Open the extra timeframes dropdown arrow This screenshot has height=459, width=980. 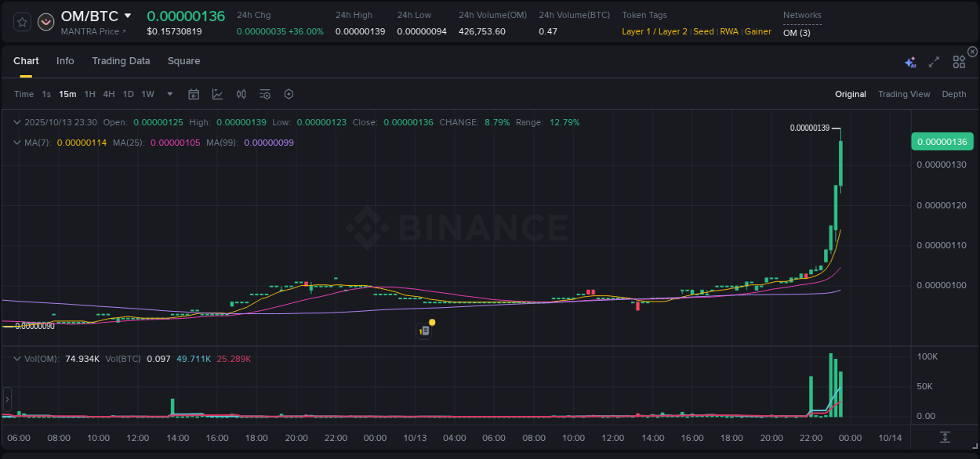point(169,94)
